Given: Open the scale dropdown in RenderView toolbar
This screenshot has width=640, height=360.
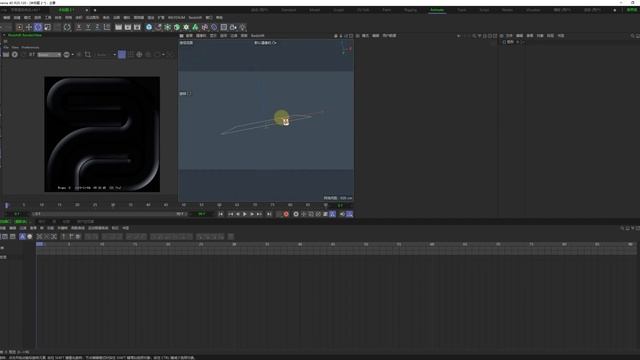Looking at the screenshot, I should 106,54.
